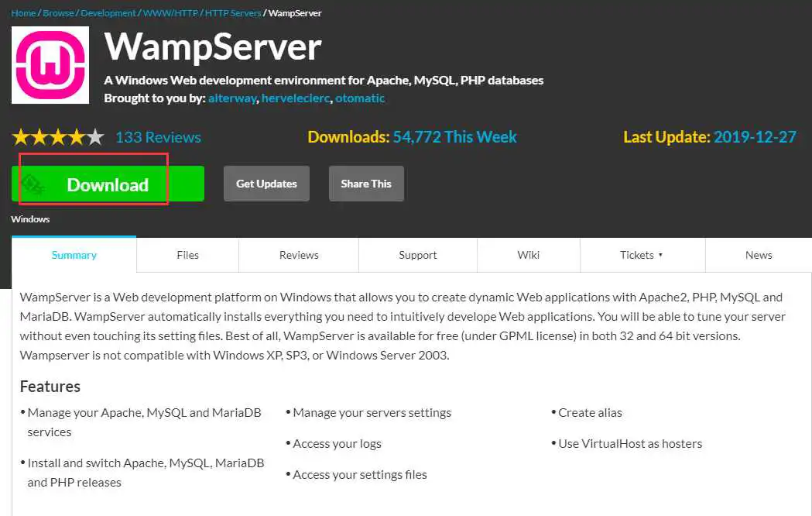
Task: Click the Share This button
Action: point(366,184)
